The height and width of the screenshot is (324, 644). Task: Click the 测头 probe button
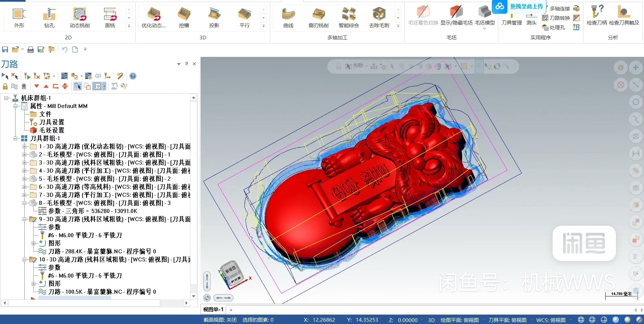tap(532, 19)
